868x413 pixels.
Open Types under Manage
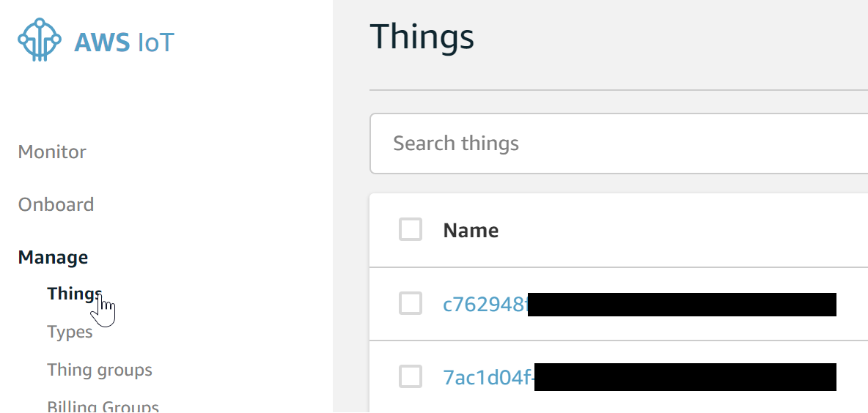click(70, 332)
